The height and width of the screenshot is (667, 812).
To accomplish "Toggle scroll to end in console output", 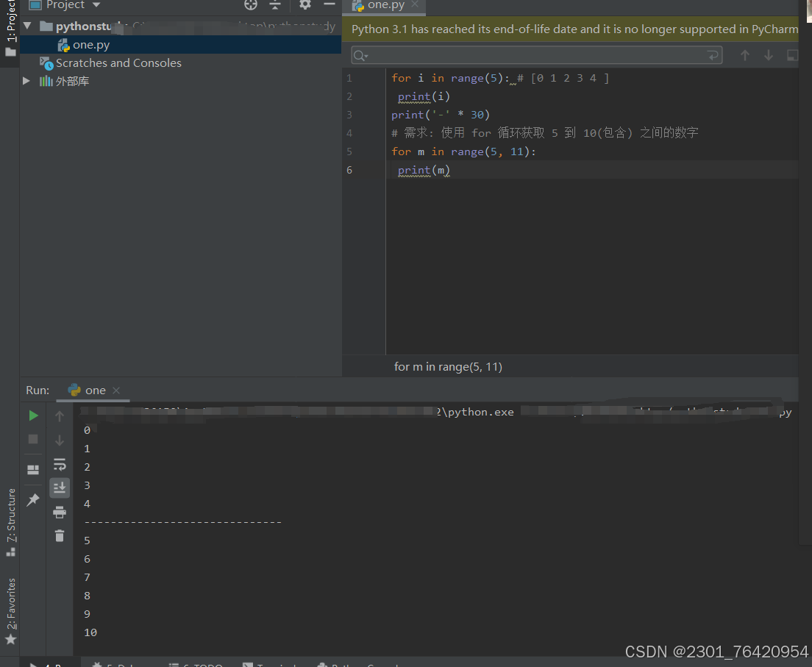I will pyautogui.click(x=60, y=487).
